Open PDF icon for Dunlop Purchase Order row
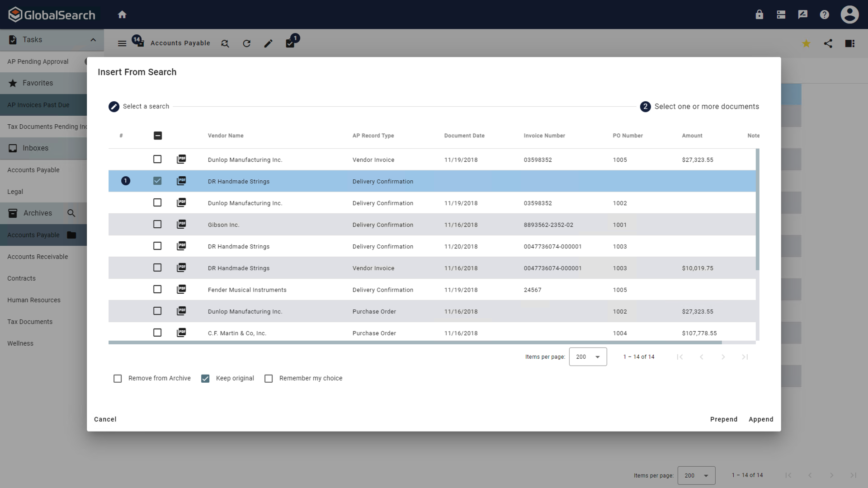The height and width of the screenshot is (488, 868). [x=181, y=311]
